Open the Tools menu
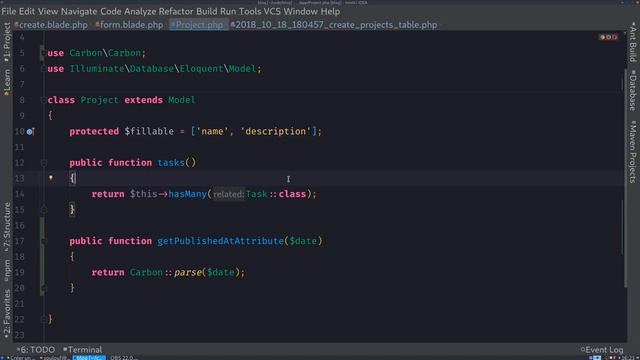 coord(250,11)
